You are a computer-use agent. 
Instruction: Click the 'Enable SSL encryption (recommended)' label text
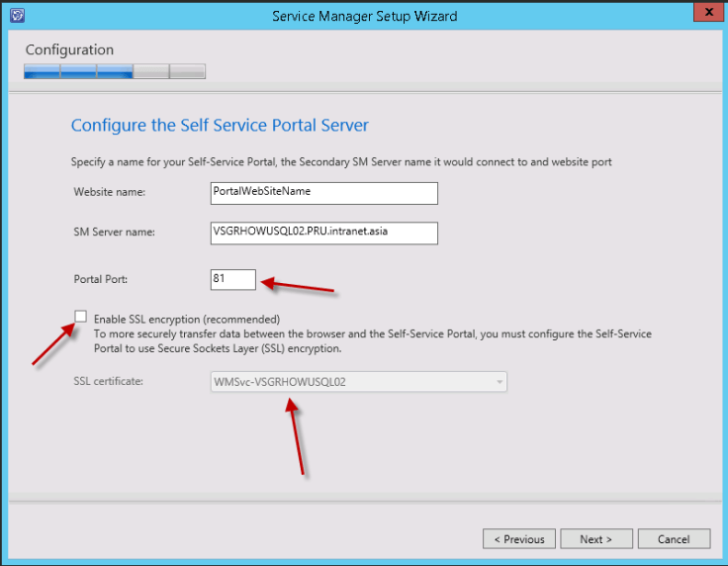point(187,320)
